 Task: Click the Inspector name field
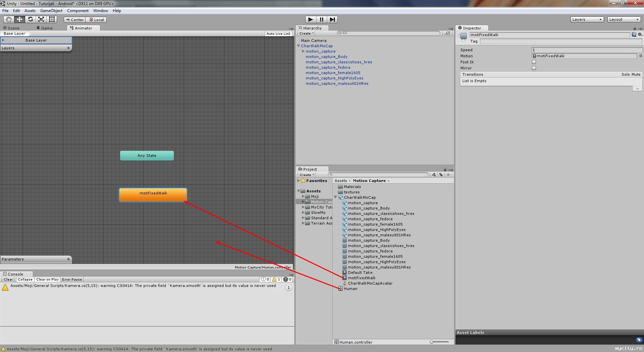[x=550, y=35]
